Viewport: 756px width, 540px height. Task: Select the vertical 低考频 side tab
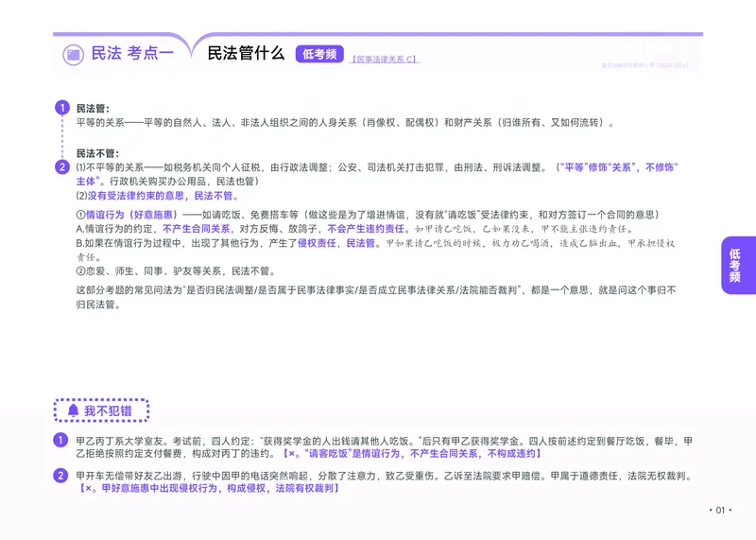coord(738,266)
